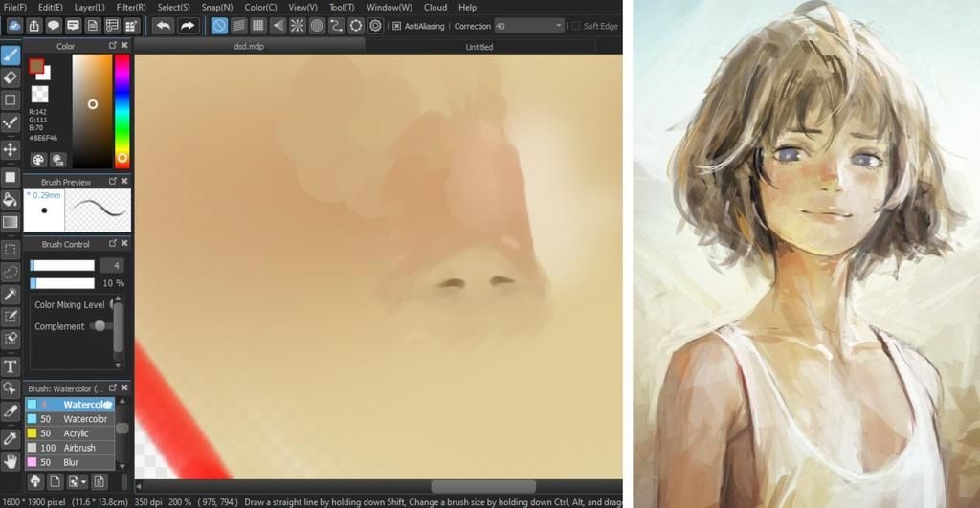Viewport: 980px width, 508px height.
Task: Click the Redo arrow
Action: click(x=187, y=26)
